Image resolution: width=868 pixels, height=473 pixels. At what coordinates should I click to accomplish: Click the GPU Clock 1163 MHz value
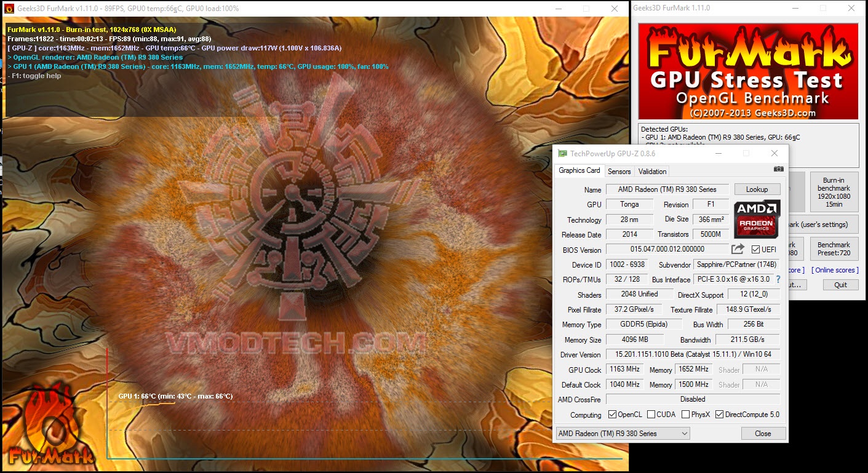pos(624,370)
